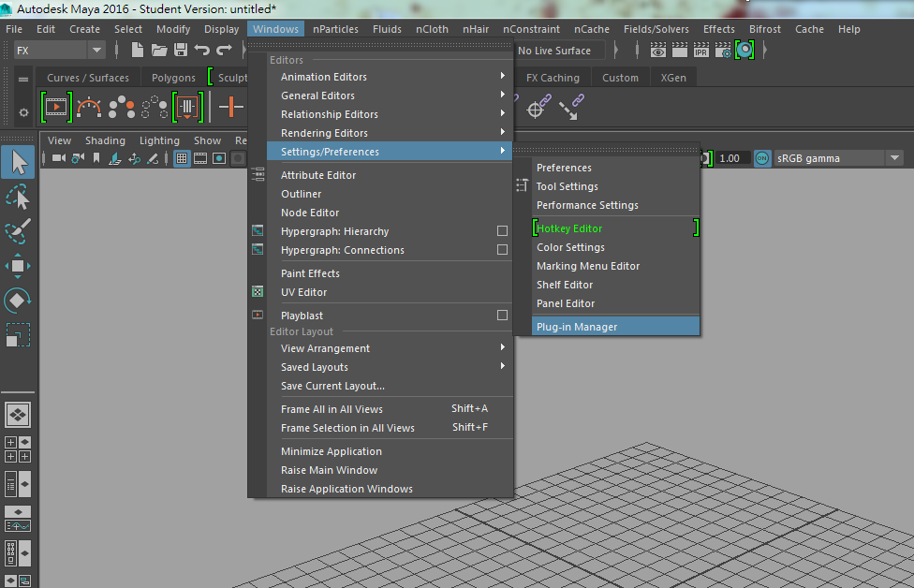The width and height of the screenshot is (914, 588).
Task: Click the four-view layout icon
Action: [18, 449]
